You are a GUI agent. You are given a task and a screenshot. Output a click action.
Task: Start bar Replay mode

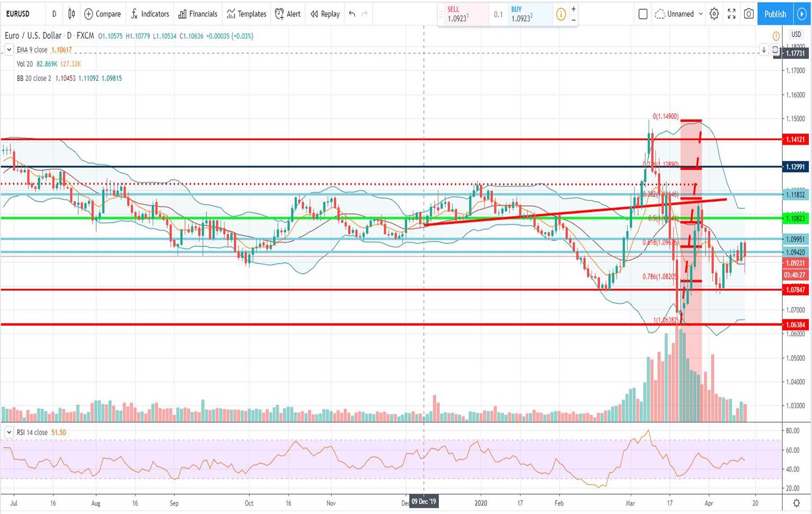(x=325, y=14)
